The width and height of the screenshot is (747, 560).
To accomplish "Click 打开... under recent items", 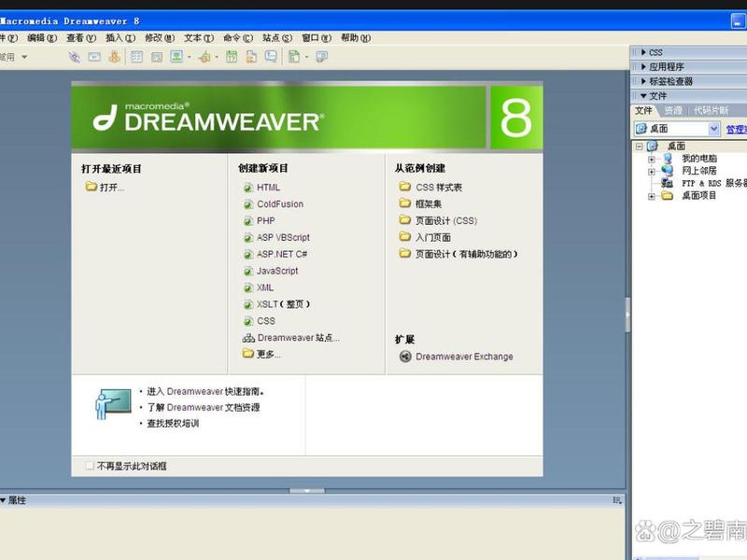I will coord(111,188).
